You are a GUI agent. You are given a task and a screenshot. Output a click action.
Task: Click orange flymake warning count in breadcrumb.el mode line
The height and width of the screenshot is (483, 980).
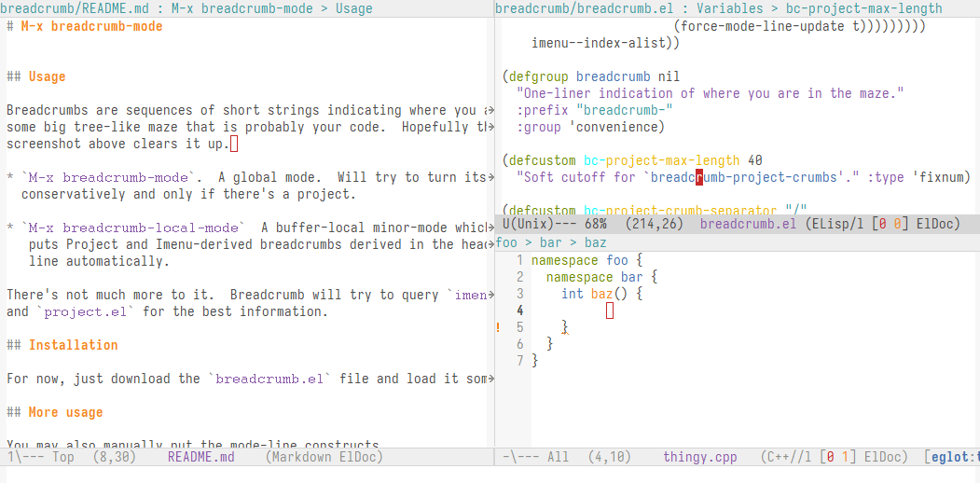[898, 225]
